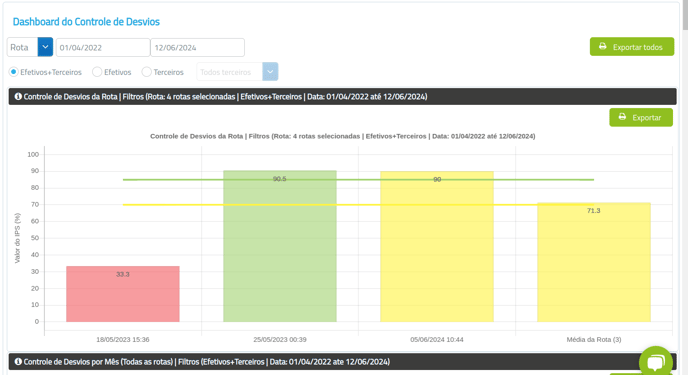688x375 pixels.
Task: Open the Todos terceiros dropdown
Action: click(x=237, y=72)
